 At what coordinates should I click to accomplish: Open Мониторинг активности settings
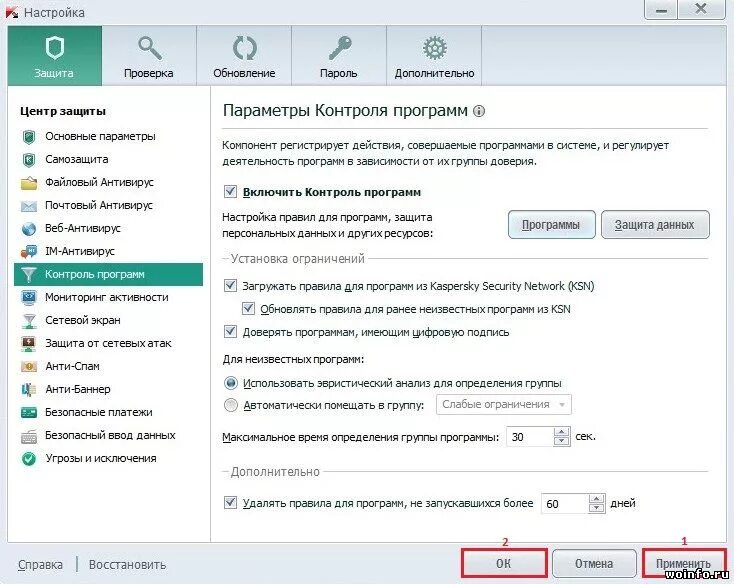tap(106, 298)
